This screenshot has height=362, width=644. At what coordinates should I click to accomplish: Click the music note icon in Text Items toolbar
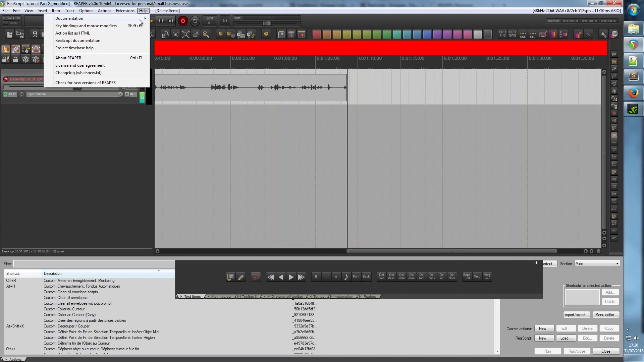[x=346, y=277]
